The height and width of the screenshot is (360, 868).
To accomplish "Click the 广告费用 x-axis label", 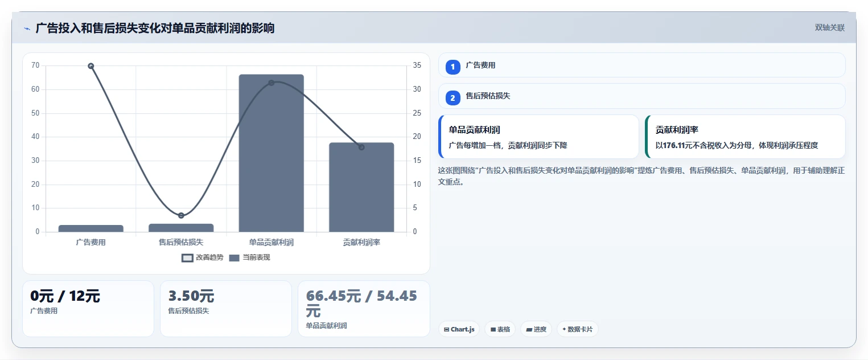I will click(x=90, y=242).
